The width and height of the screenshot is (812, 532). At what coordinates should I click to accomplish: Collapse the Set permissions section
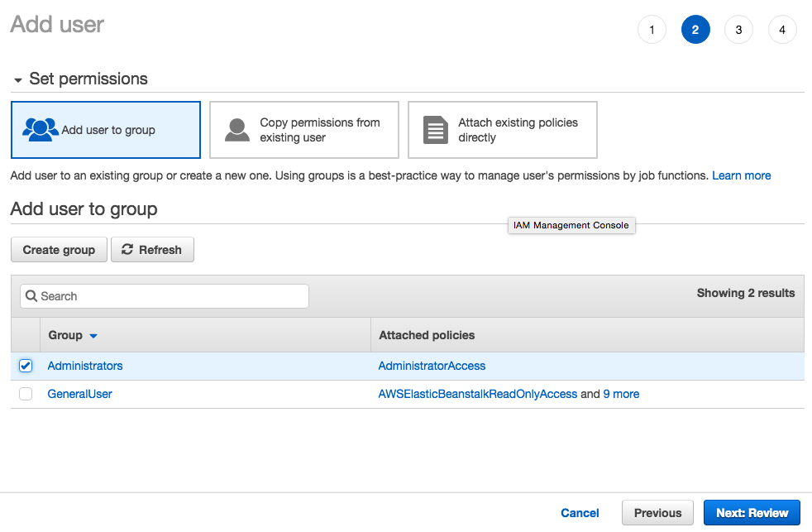18,80
